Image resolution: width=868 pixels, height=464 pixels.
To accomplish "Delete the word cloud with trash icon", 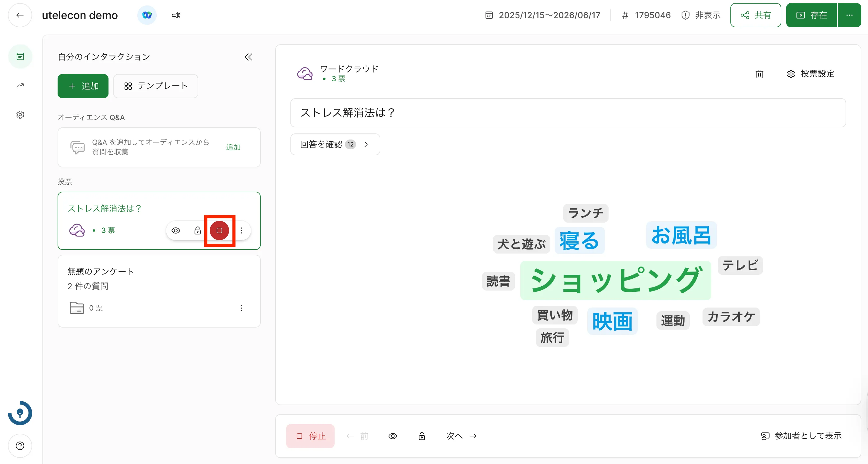I will tap(759, 74).
